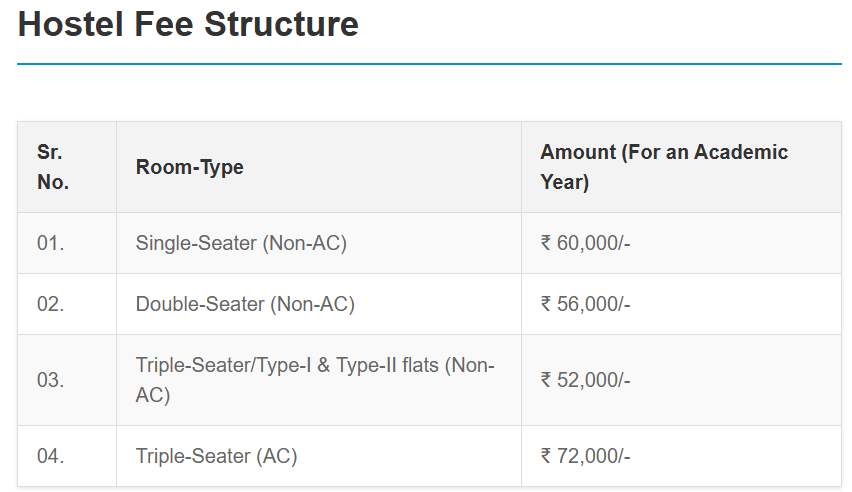Image resolution: width=852 pixels, height=492 pixels.
Task: Select the 'Room-Type' column header
Action: click(x=190, y=167)
